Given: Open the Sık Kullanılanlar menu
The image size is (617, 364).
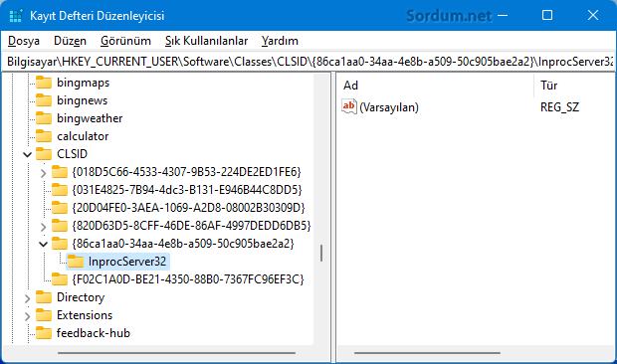Looking at the screenshot, I should [206, 41].
